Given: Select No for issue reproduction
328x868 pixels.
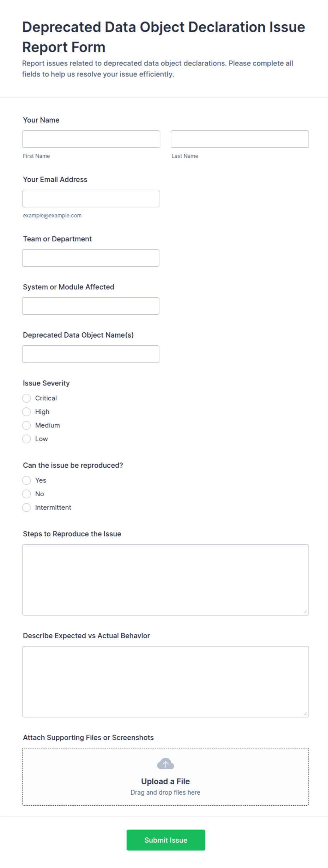Looking at the screenshot, I should pos(26,494).
